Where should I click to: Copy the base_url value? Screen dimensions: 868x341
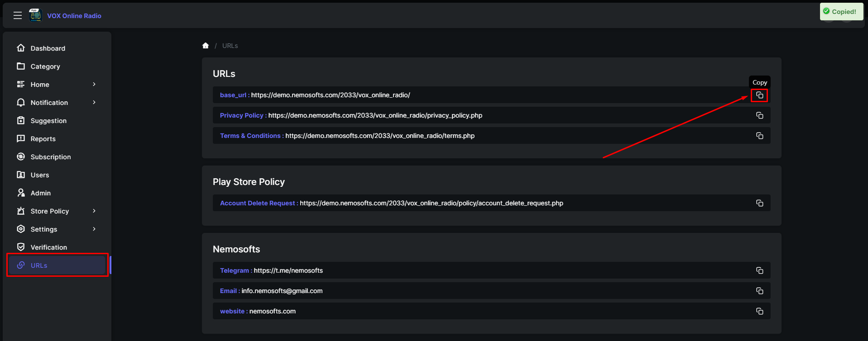pyautogui.click(x=760, y=95)
